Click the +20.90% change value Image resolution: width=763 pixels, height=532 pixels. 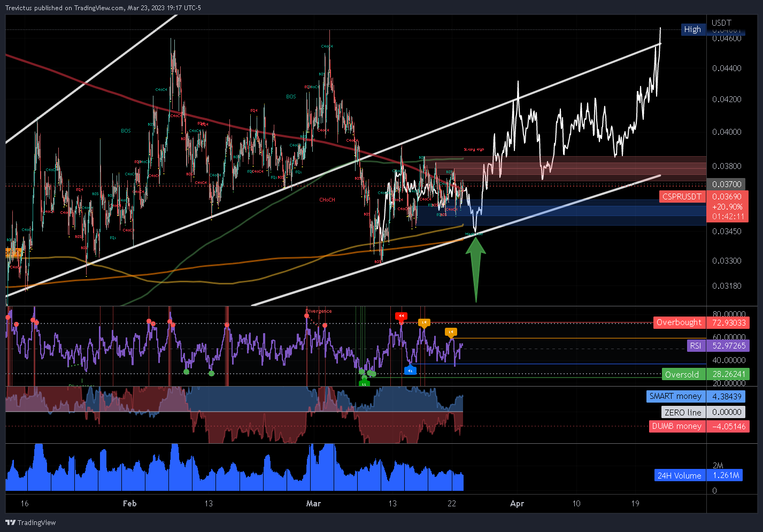click(727, 207)
